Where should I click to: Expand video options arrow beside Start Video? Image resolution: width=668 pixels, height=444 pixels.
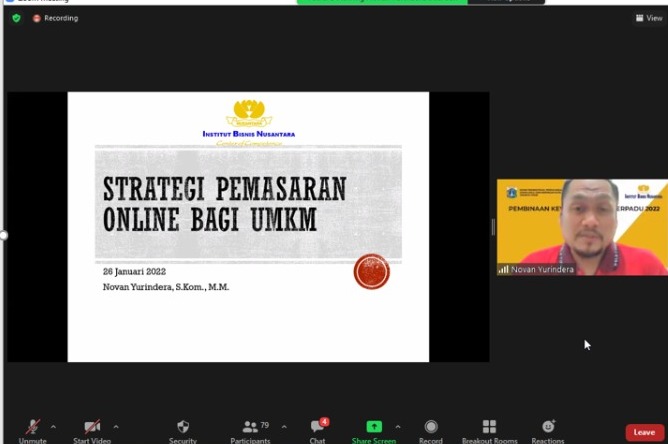pyautogui.click(x=116, y=427)
